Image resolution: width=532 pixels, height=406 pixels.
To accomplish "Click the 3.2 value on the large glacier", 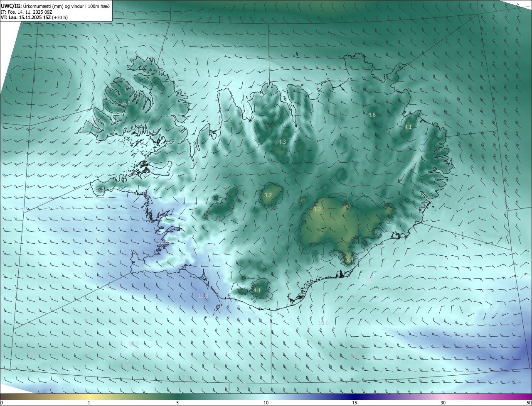I will coord(317,209).
